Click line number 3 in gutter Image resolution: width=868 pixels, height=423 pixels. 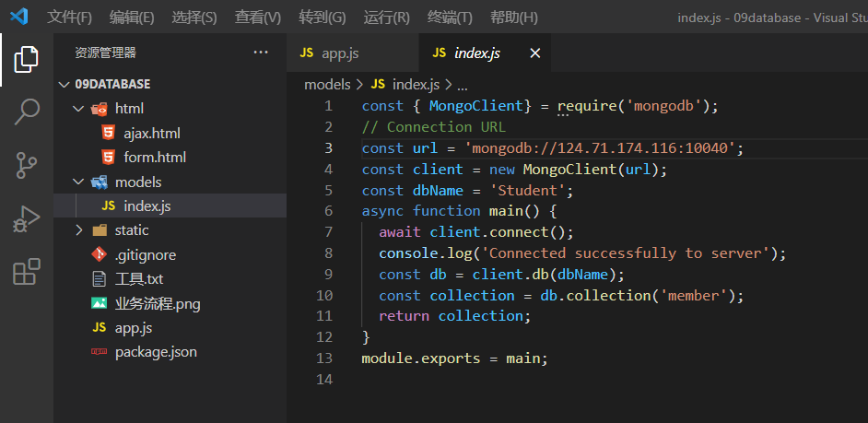coord(329,147)
